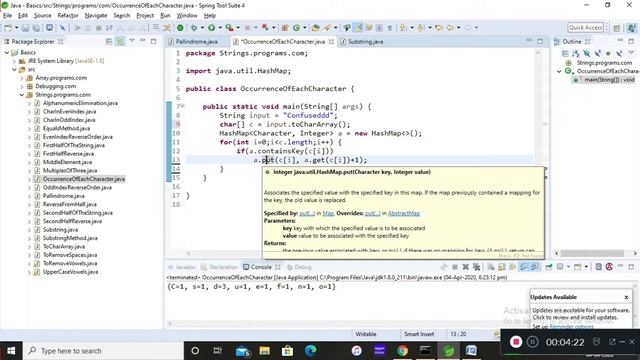Click the AbstractMap link in tooltip
This screenshot has width=640, height=360.
404,213
